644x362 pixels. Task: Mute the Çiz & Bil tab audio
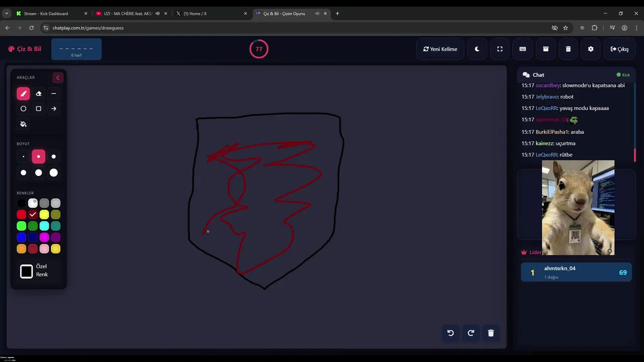pyautogui.click(x=317, y=14)
